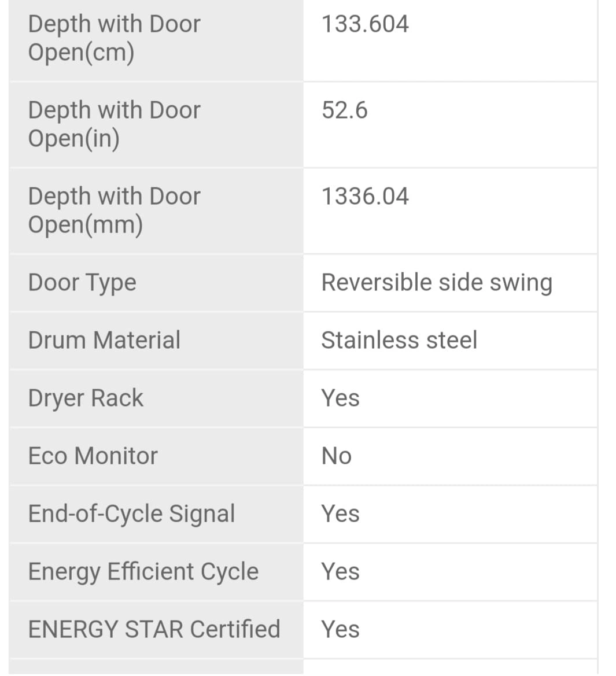
Task: Click the End-of-Cycle Signal label
Action: pyautogui.click(x=131, y=514)
